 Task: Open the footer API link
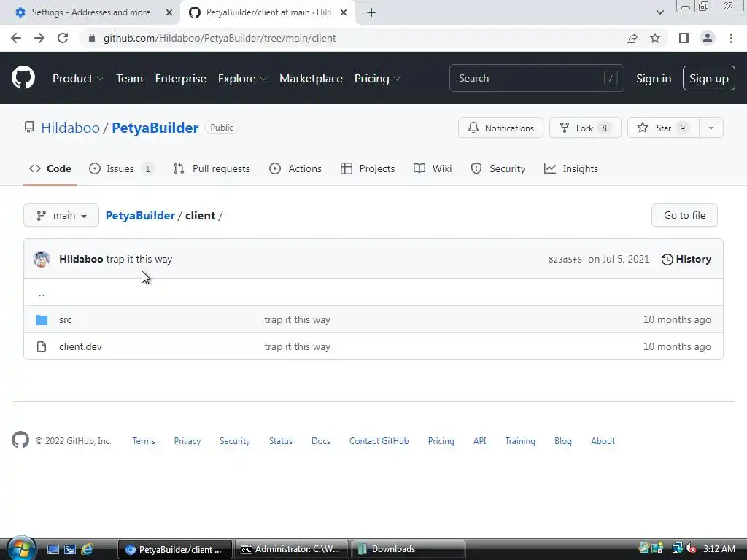click(x=480, y=441)
